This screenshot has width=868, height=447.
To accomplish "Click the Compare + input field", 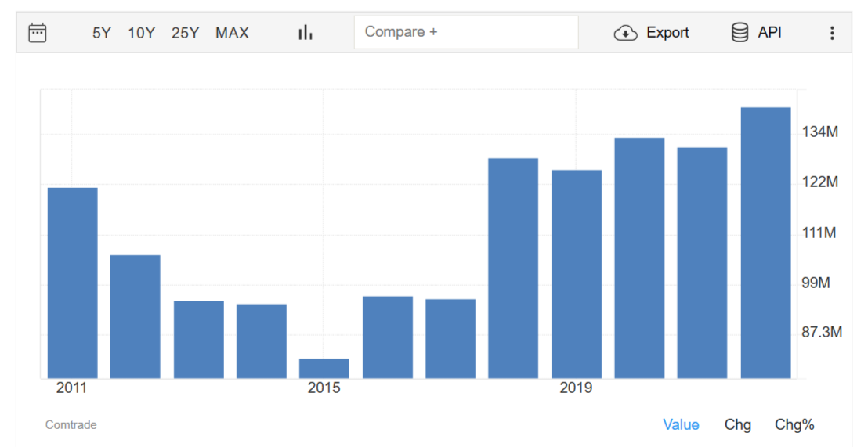I will (466, 32).
